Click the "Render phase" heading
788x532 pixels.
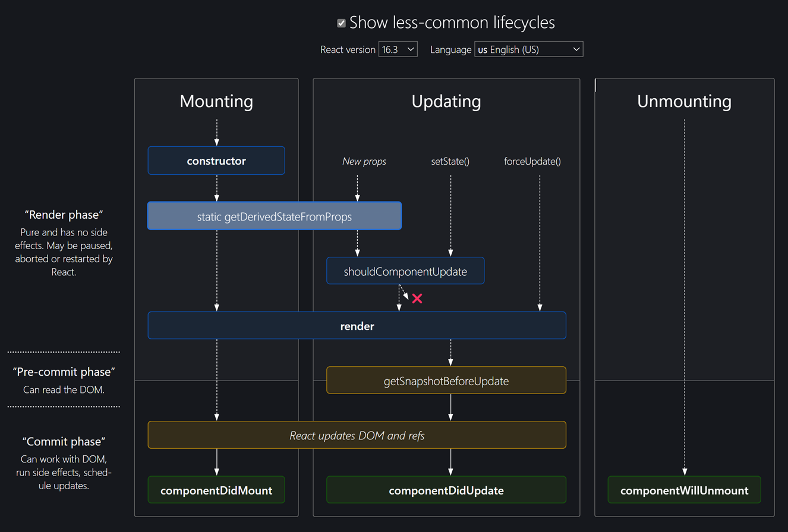click(x=64, y=215)
